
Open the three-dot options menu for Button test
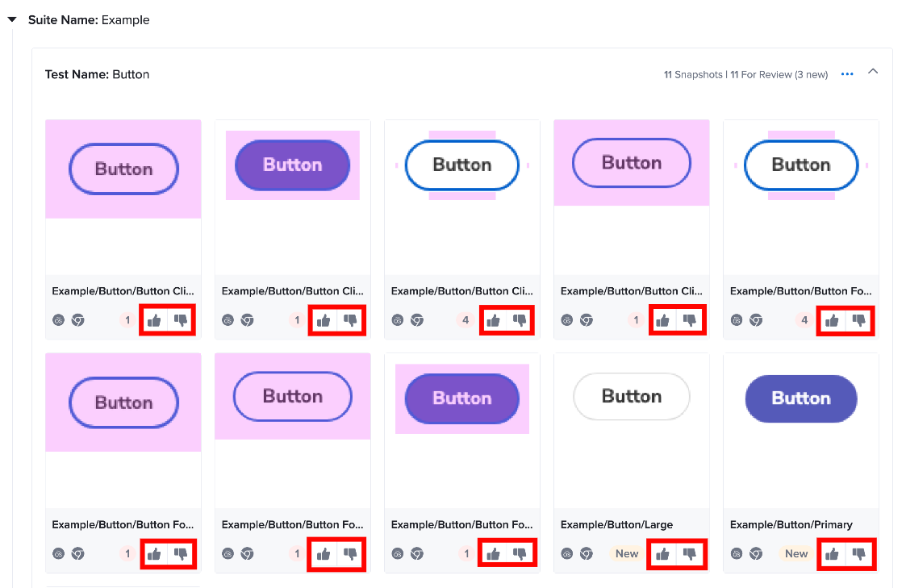point(847,74)
